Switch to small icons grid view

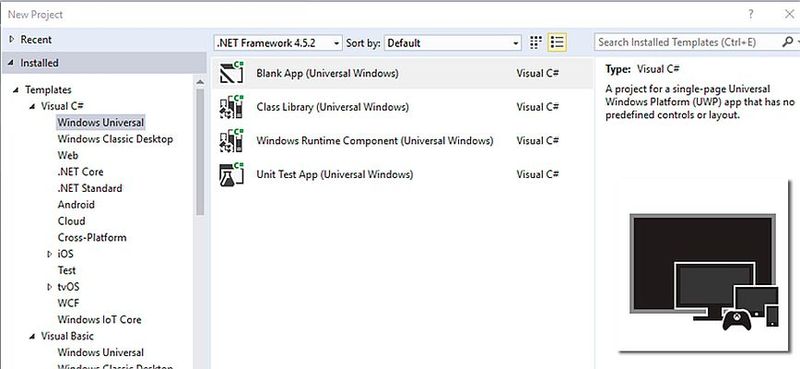pos(535,42)
